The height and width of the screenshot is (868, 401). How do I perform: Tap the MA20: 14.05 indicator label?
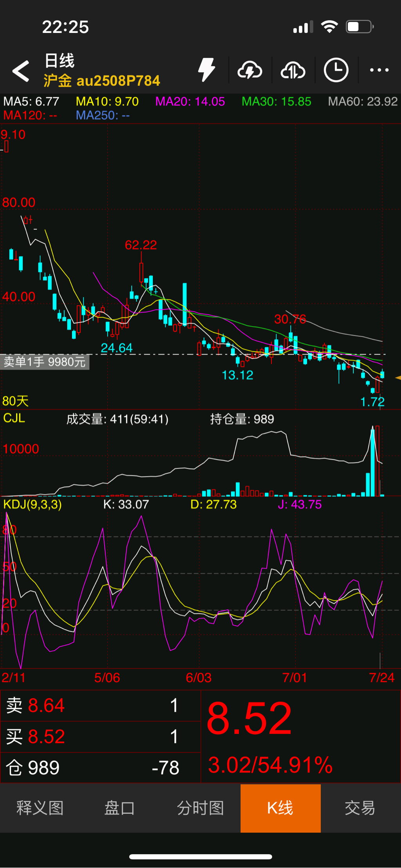(190, 101)
